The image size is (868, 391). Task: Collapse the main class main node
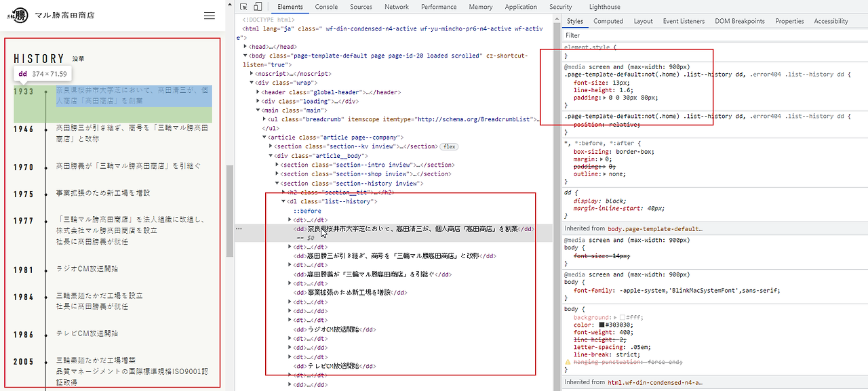[x=259, y=110]
